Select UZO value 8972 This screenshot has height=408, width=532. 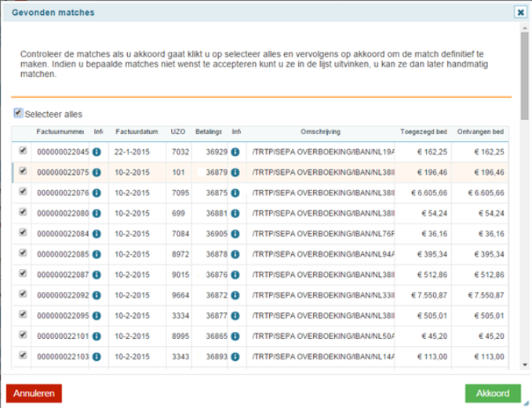pyautogui.click(x=180, y=254)
